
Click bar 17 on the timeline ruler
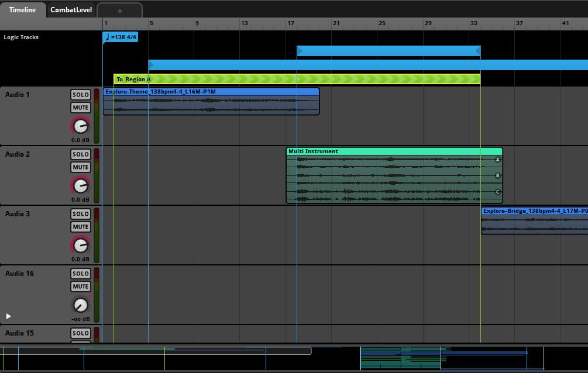(291, 23)
